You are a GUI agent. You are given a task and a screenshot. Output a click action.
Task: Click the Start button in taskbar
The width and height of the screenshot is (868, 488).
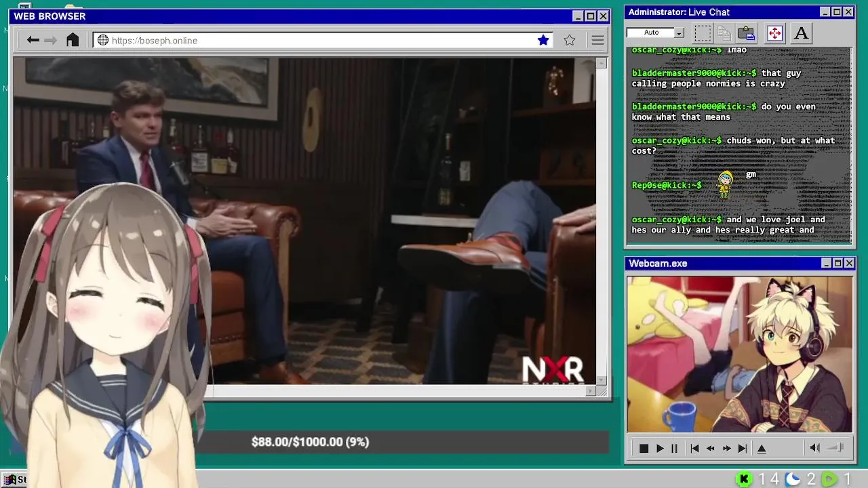pyautogui.click(x=15, y=479)
